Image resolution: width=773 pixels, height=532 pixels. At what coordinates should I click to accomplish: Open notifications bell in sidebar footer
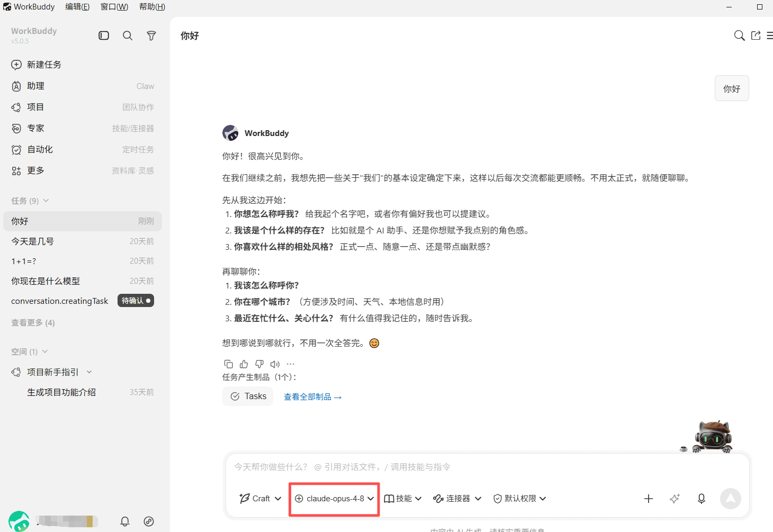125,521
